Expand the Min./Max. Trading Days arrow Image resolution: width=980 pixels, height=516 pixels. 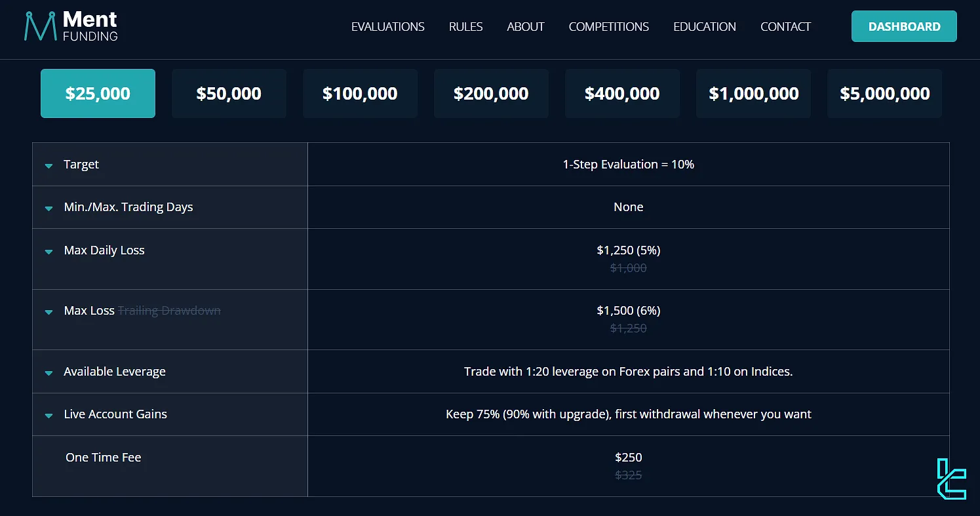click(x=49, y=208)
